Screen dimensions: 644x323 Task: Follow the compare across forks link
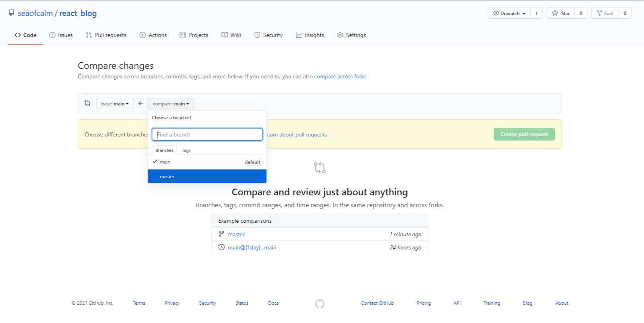(x=340, y=76)
